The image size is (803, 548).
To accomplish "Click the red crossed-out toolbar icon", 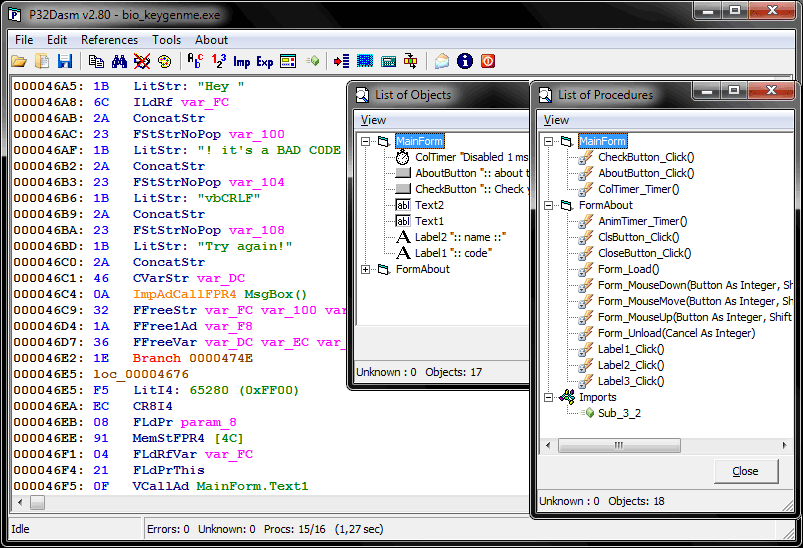I will point(142,61).
